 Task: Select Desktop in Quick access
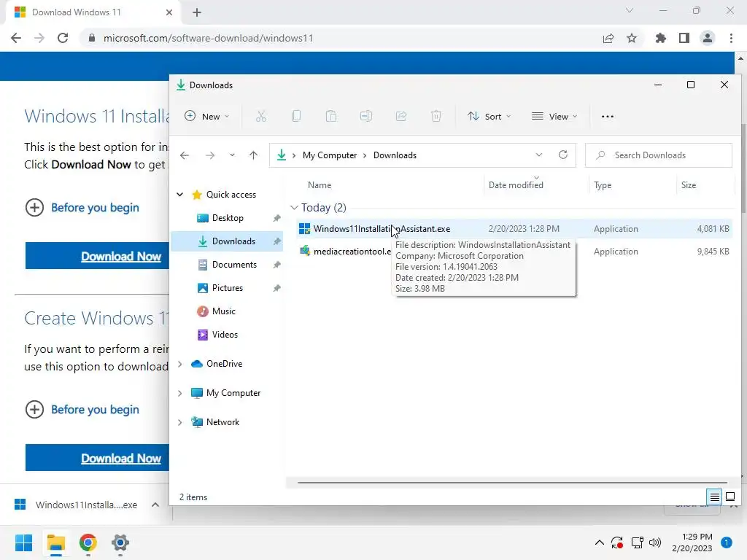tap(228, 217)
